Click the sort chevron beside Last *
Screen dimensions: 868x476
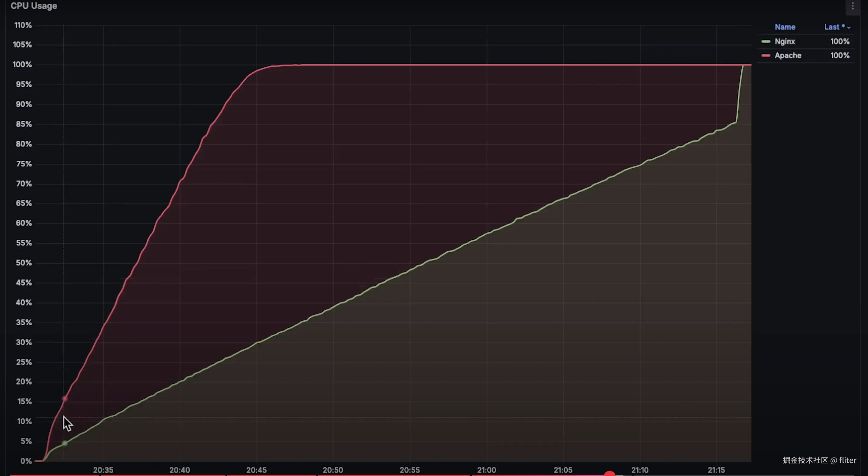click(x=849, y=28)
